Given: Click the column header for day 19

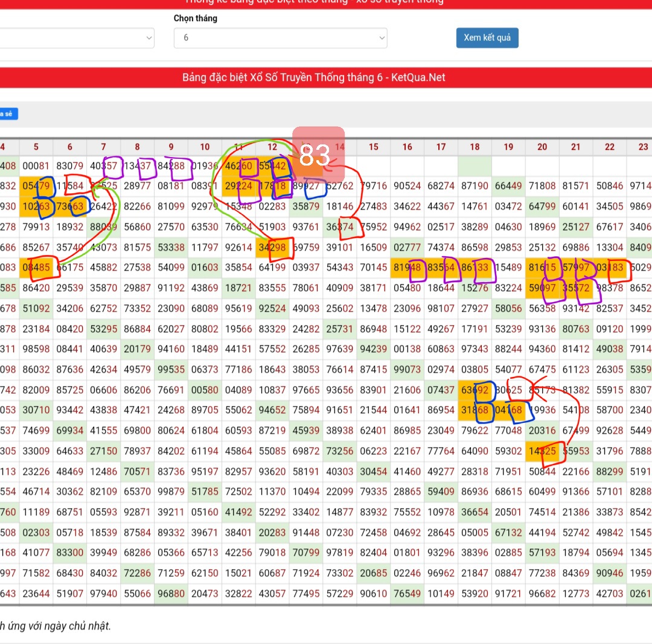Looking at the screenshot, I should pos(508,147).
